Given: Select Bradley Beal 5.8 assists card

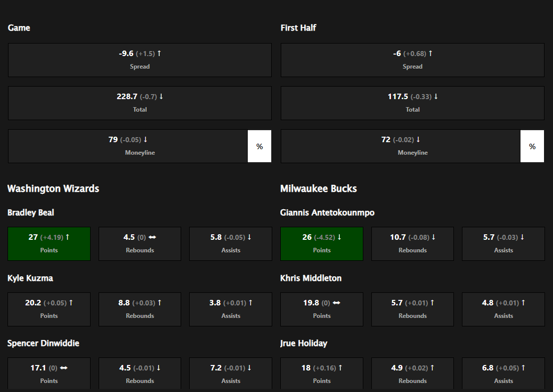Looking at the screenshot, I should 231,244.
